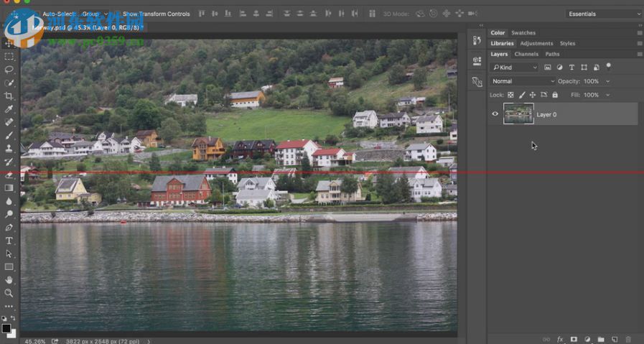Open the Edit Toolbar three-dots menu
Viewport: 644px width, 344px height.
9,306
